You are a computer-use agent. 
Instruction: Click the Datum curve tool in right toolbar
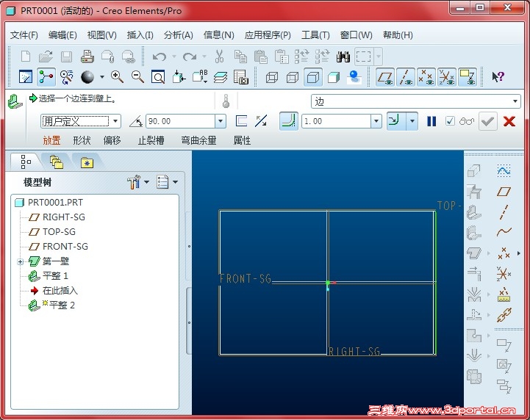504,232
